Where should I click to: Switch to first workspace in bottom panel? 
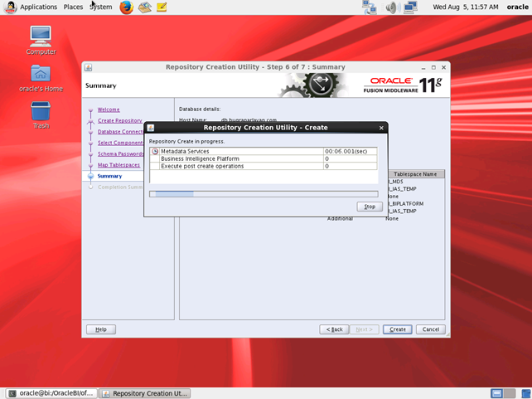(496, 393)
